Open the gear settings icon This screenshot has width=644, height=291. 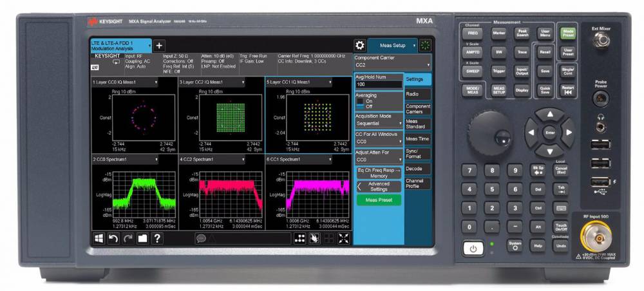coord(360,46)
